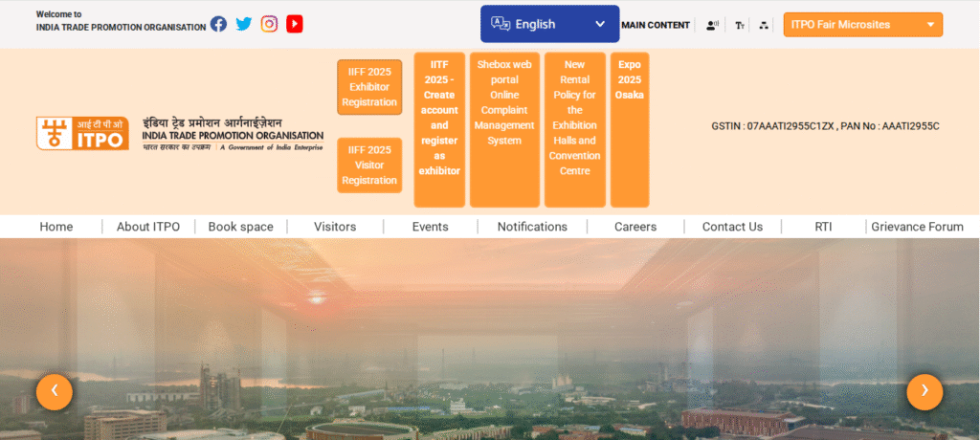Open Visitors menu
The image size is (980, 440).
click(335, 227)
